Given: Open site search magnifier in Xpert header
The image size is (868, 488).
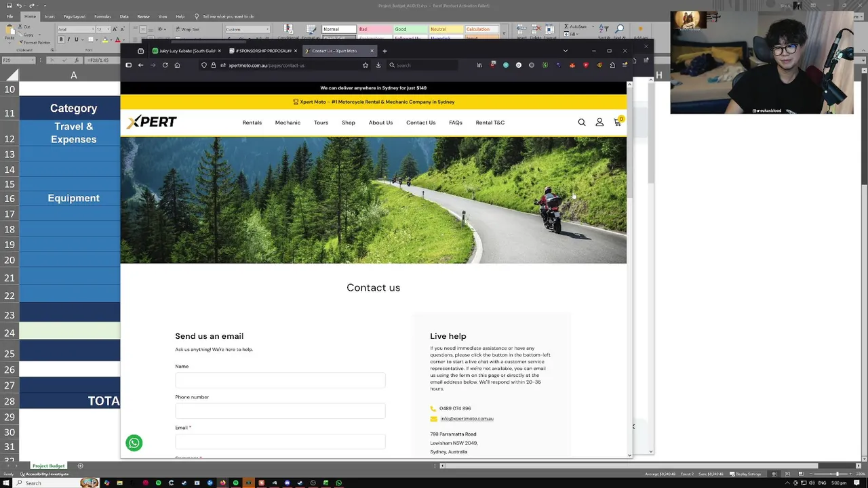Looking at the screenshot, I should (x=582, y=123).
